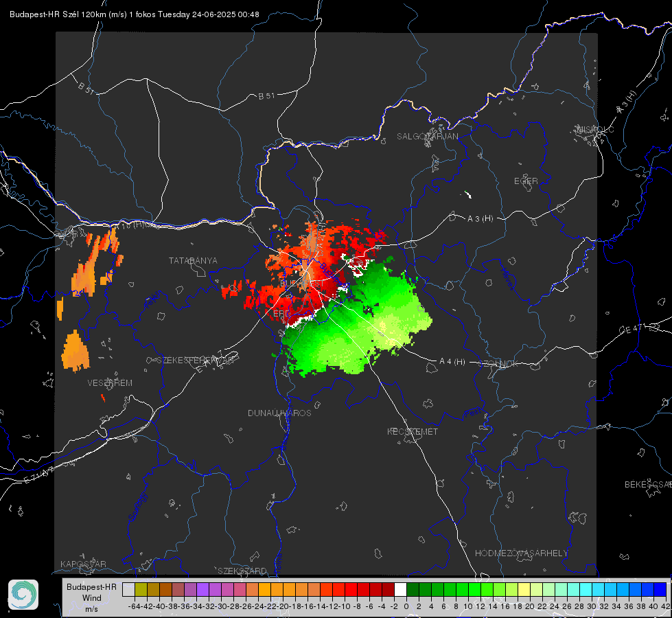
Task: Pick the dark red swatch between -4 and -2
Action: point(389,589)
